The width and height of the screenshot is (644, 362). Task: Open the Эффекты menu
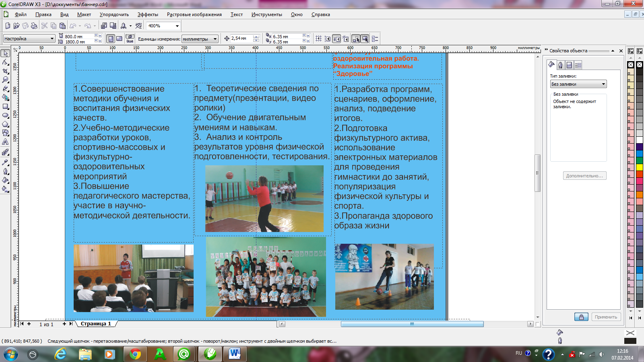pos(148,14)
